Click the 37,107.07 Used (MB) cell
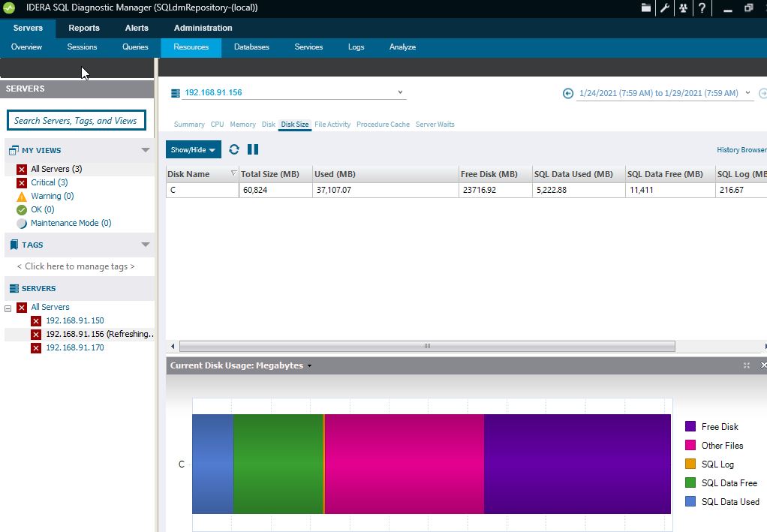This screenshot has width=767, height=532. point(386,190)
